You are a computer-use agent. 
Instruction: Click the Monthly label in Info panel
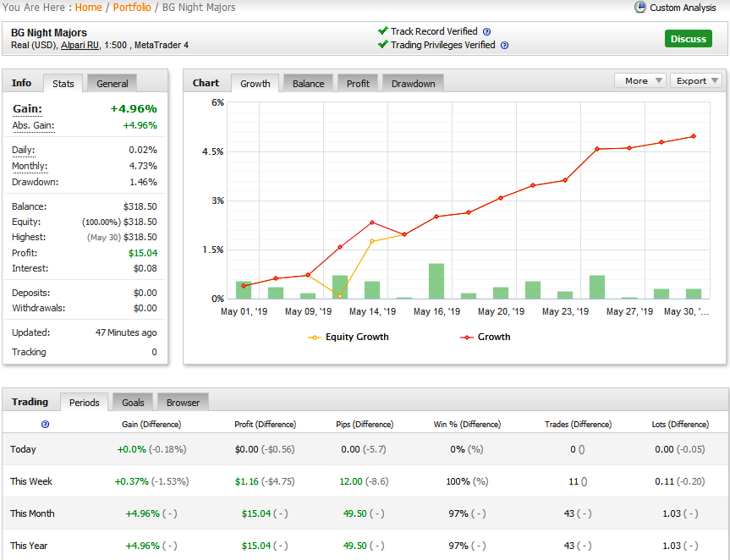pos(30,166)
